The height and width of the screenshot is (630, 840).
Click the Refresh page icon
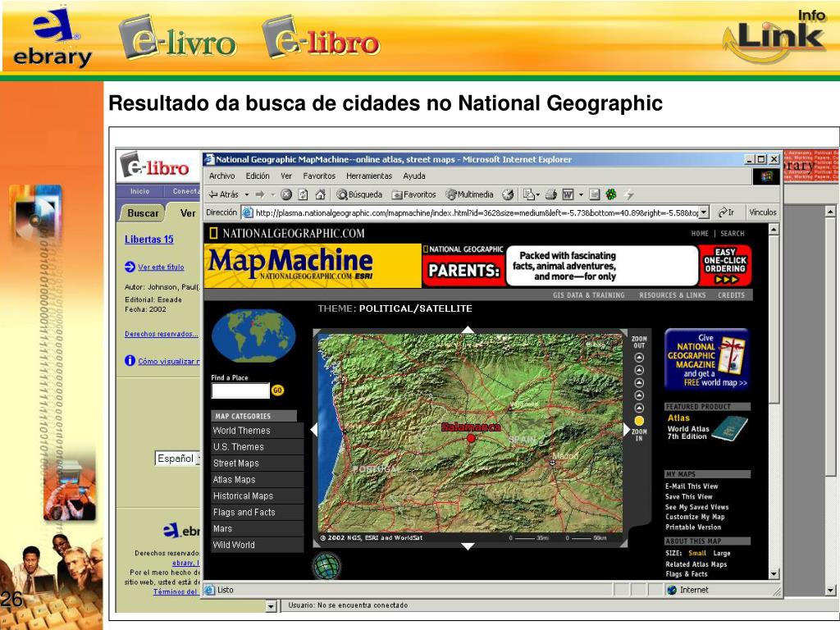(304, 194)
